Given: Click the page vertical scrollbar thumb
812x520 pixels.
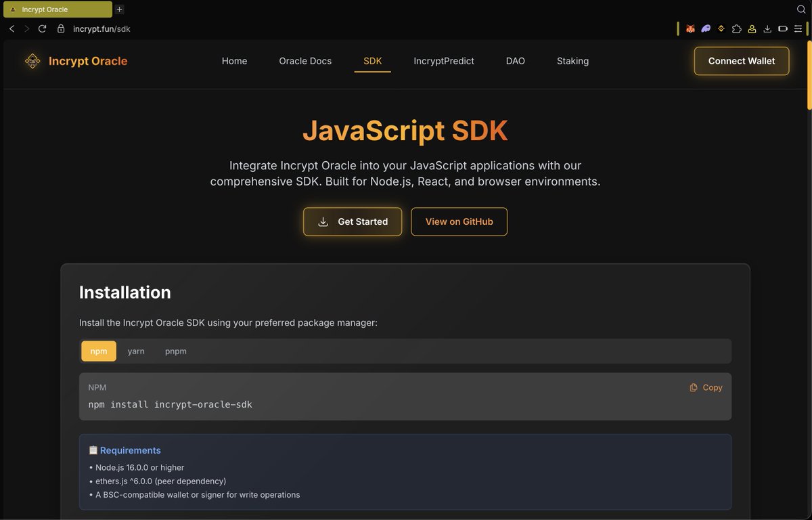Looking at the screenshot, I should pyautogui.click(x=809, y=74).
